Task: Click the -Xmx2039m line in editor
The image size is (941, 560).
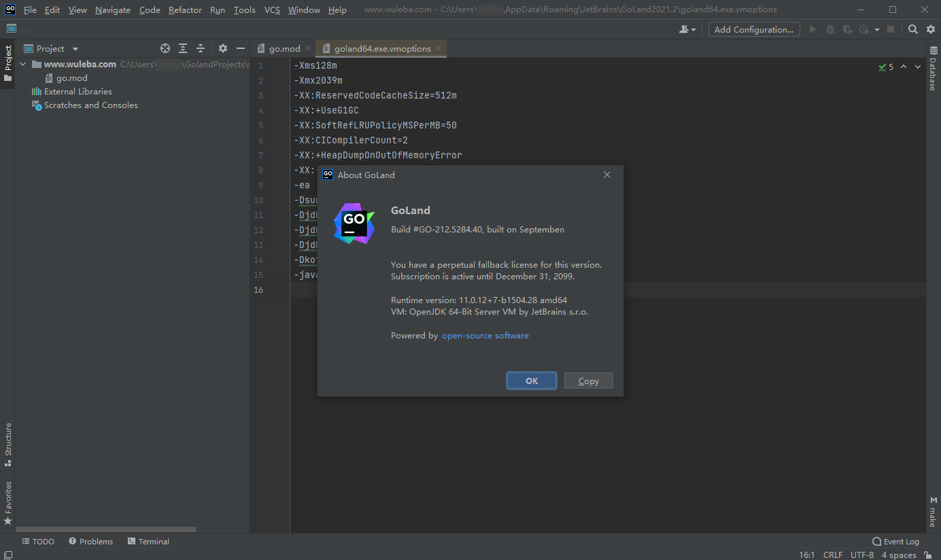Action: tap(318, 81)
